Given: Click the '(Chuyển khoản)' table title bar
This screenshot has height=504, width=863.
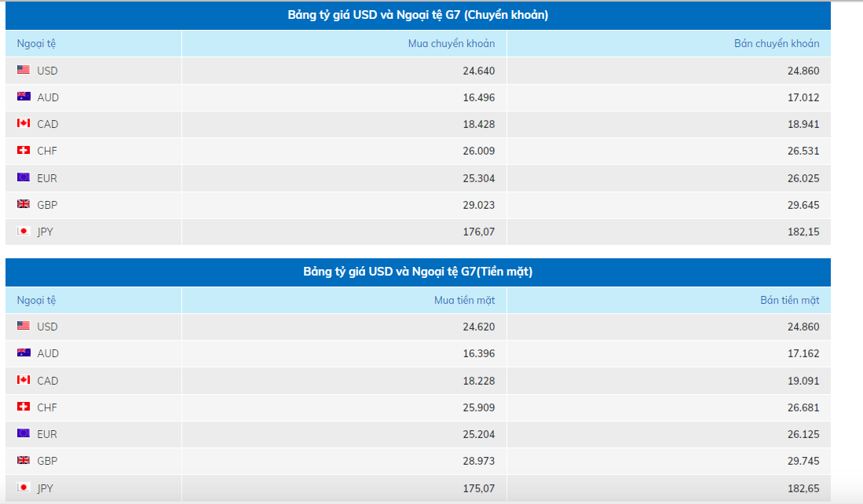Looking at the screenshot, I should [x=418, y=15].
